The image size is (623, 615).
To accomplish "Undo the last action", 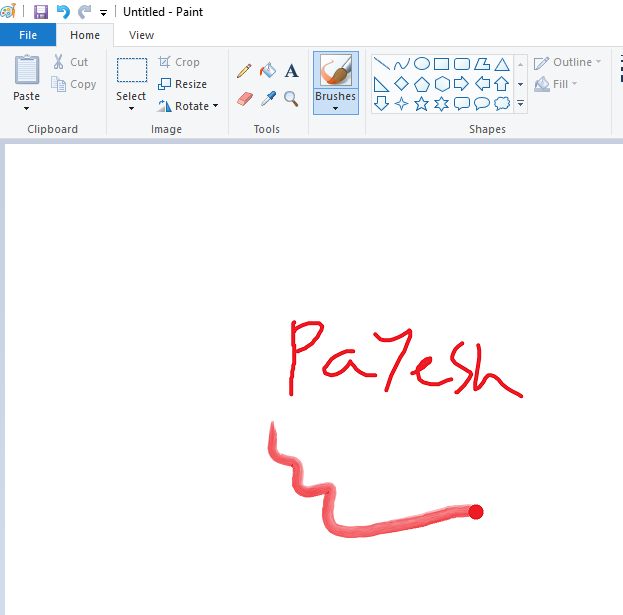I will [x=63, y=12].
